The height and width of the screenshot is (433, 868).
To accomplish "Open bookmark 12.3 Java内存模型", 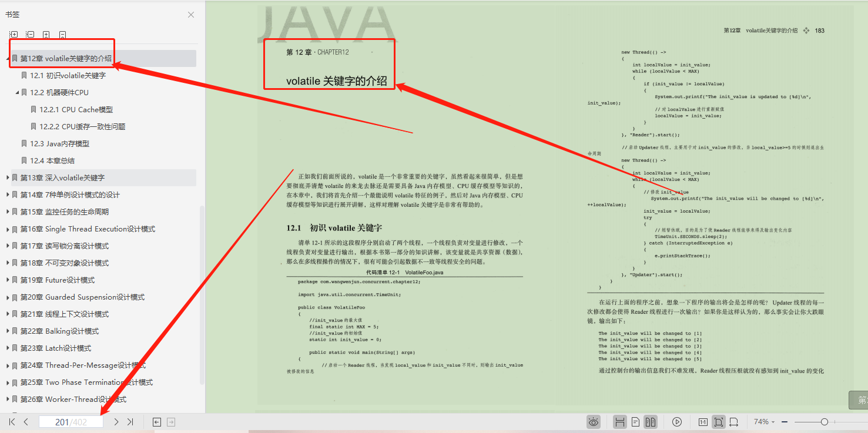I will (60, 143).
